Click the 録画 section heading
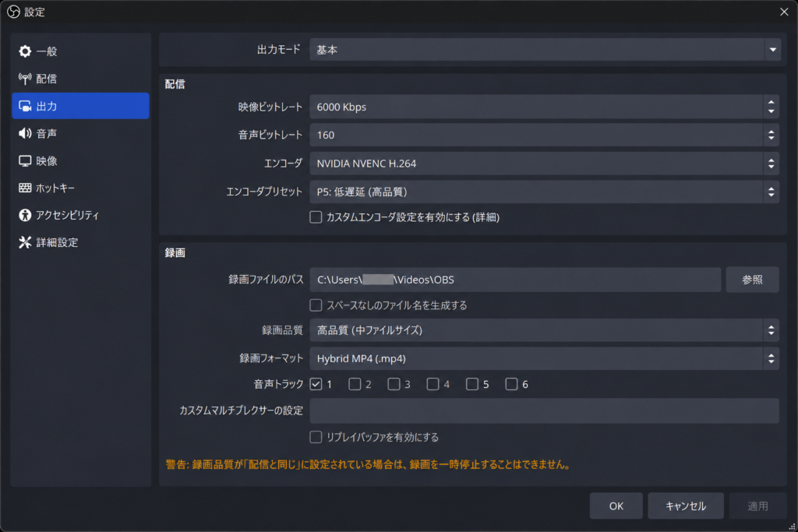 click(175, 253)
